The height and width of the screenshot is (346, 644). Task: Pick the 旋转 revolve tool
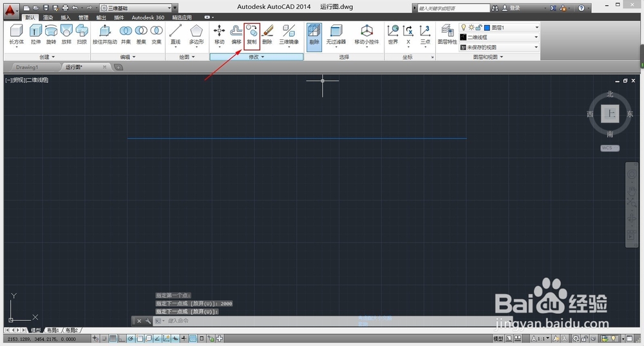coord(51,35)
